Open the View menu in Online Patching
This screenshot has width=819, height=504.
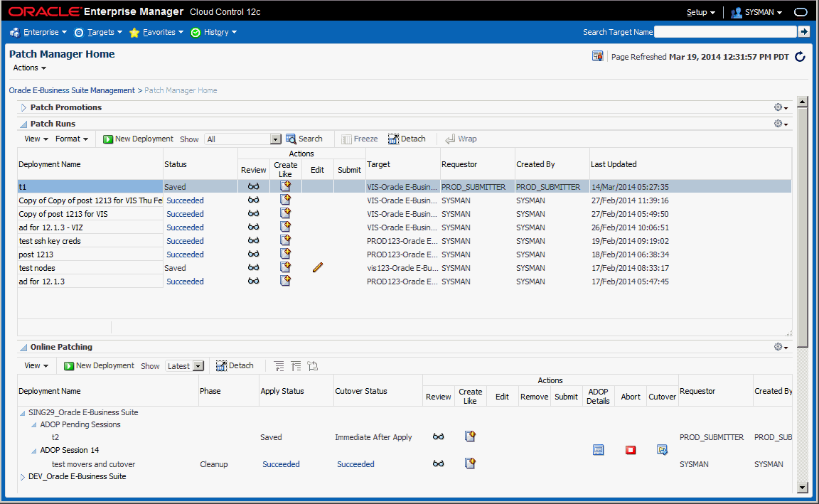36,365
